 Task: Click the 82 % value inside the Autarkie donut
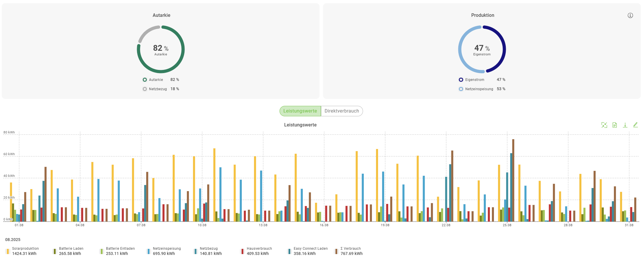[160, 48]
